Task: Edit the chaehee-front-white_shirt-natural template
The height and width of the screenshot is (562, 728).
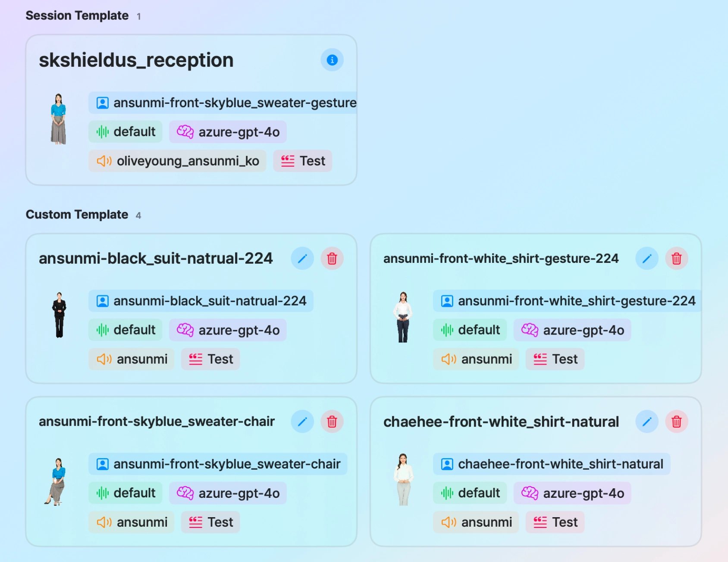Action: coord(647,421)
